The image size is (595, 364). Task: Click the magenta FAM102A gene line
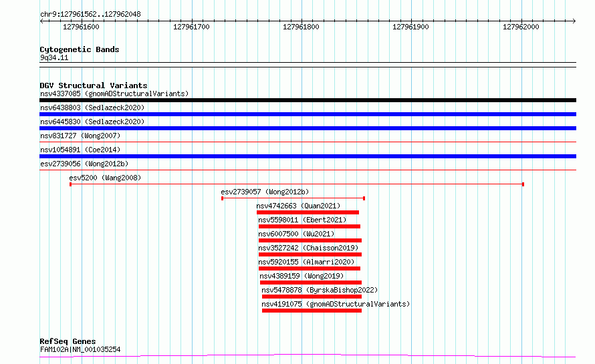pyautogui.click(x=308, y=355)
